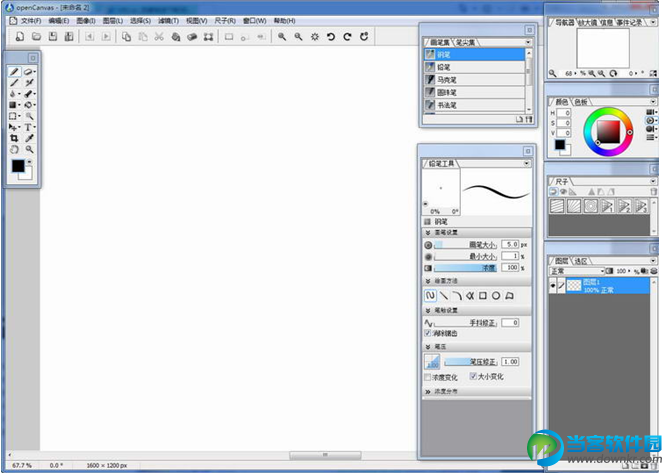Click the foreground black swatch in toolbox
This screenshot has width=663, height=473.
(18, 166)
